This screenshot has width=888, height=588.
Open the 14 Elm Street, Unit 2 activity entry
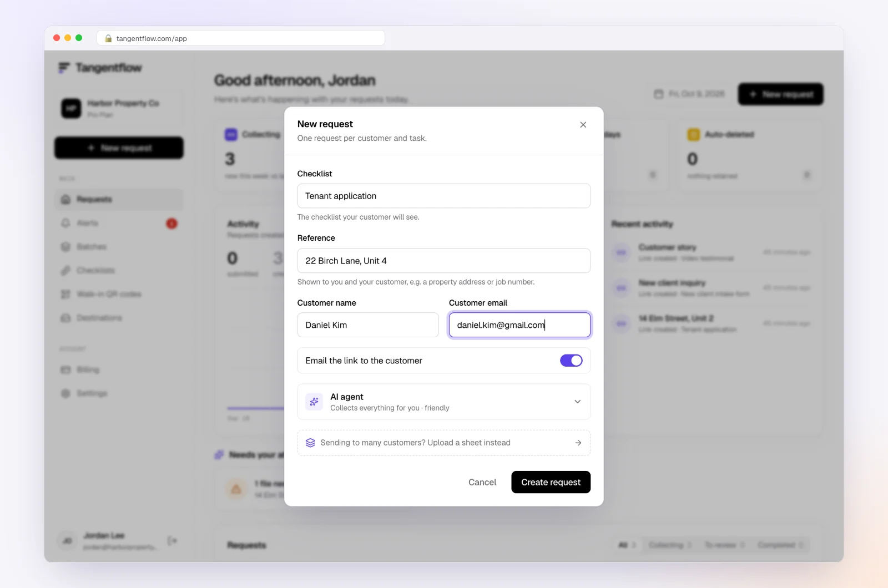(712, 323)
